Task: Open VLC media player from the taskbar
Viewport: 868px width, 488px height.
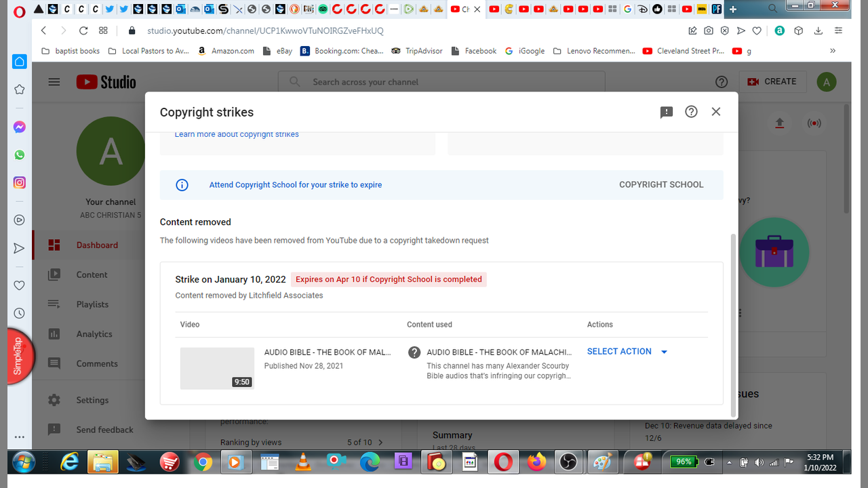Action: click(x=304, y=462)
